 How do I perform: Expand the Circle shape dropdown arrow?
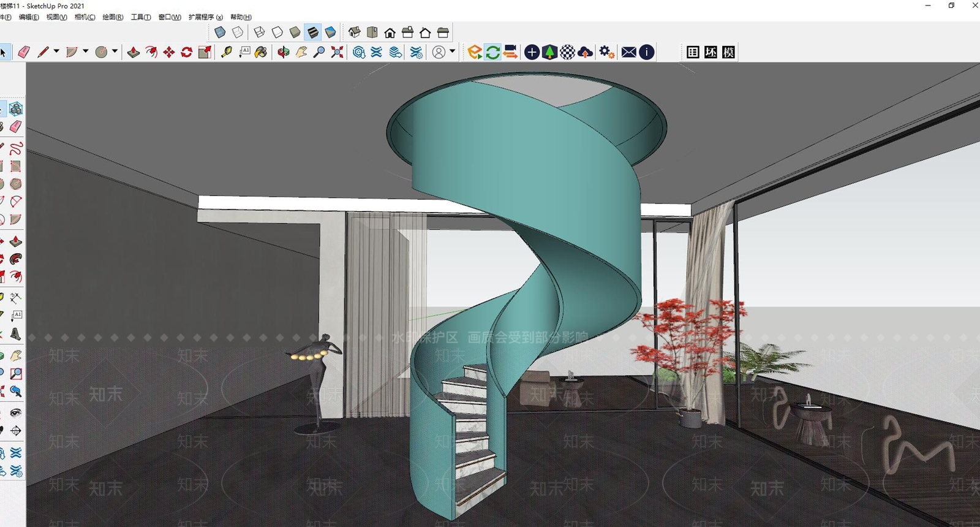[115, 51]
